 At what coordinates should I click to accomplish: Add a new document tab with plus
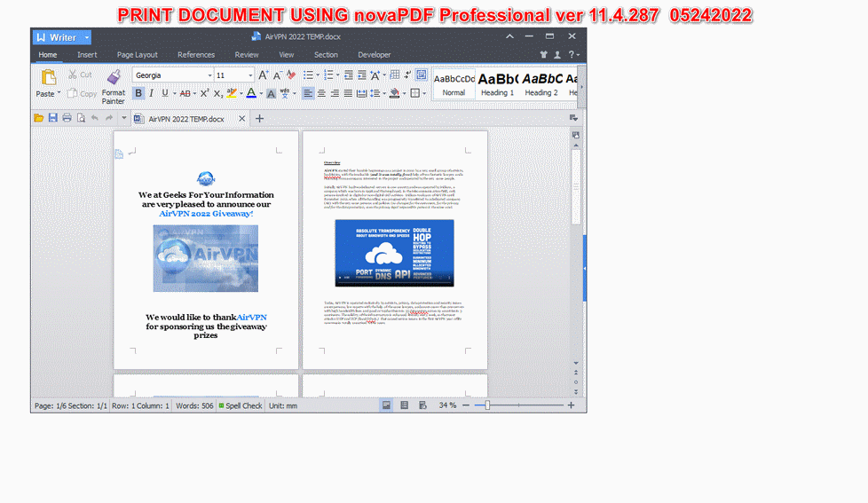259,118
